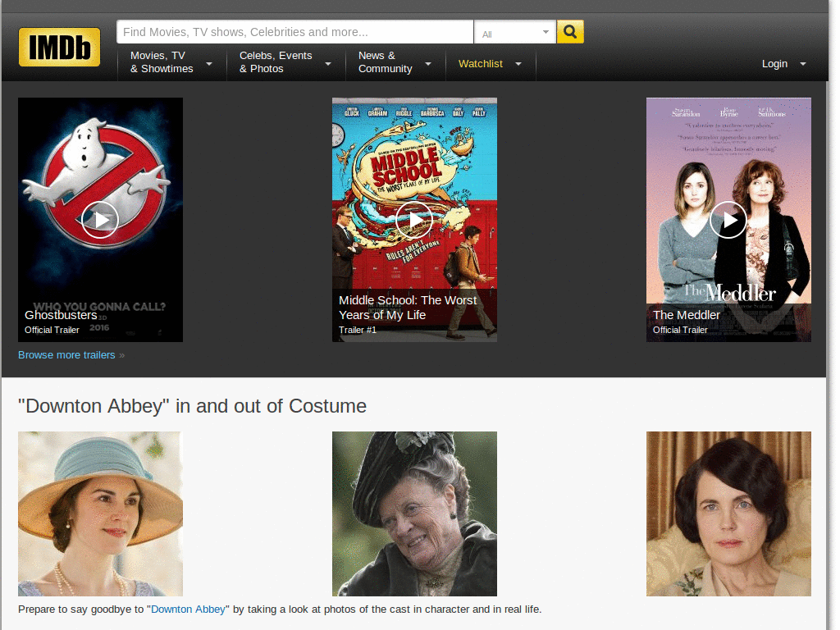
Task: Play The Meddler trailer
Action: 728,220
